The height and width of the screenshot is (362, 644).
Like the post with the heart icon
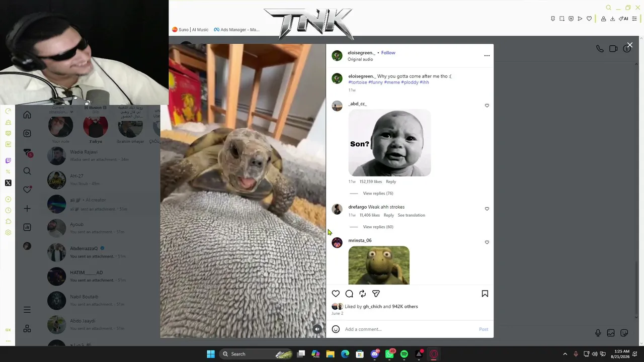pyautogui.click(x=336, y=294)
